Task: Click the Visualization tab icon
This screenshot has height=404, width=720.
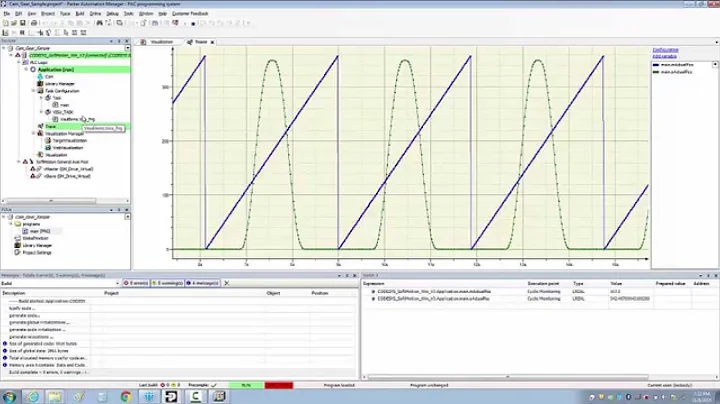Action: 143,42
